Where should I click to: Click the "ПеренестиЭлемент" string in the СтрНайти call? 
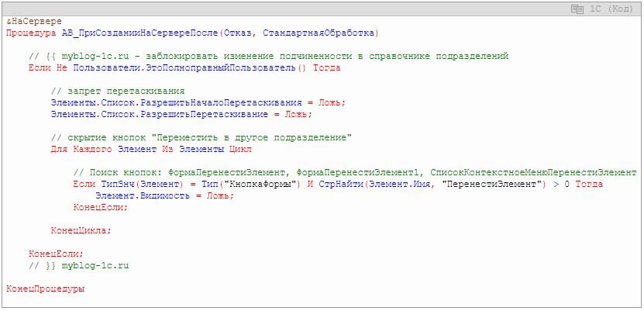pyautogui.click(x=492, y=185)
